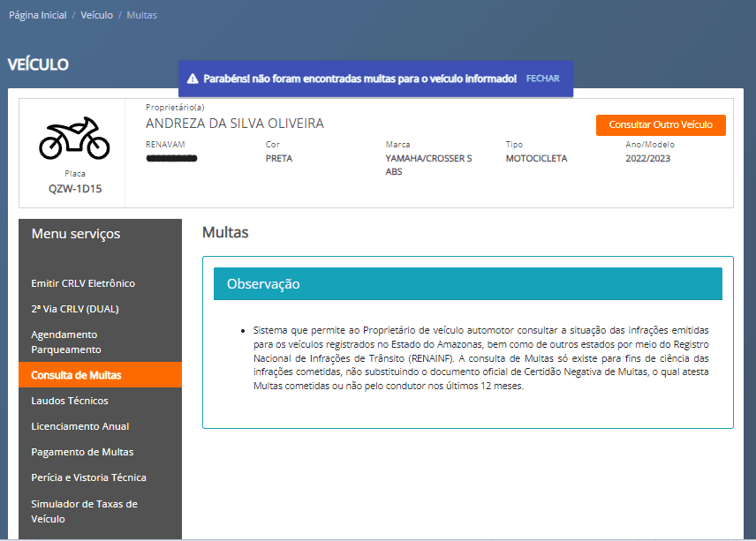Viewport: 756px width, 541px height.
Task: Select "Agendamento Parqueamento" service
Action: point(64,341)
